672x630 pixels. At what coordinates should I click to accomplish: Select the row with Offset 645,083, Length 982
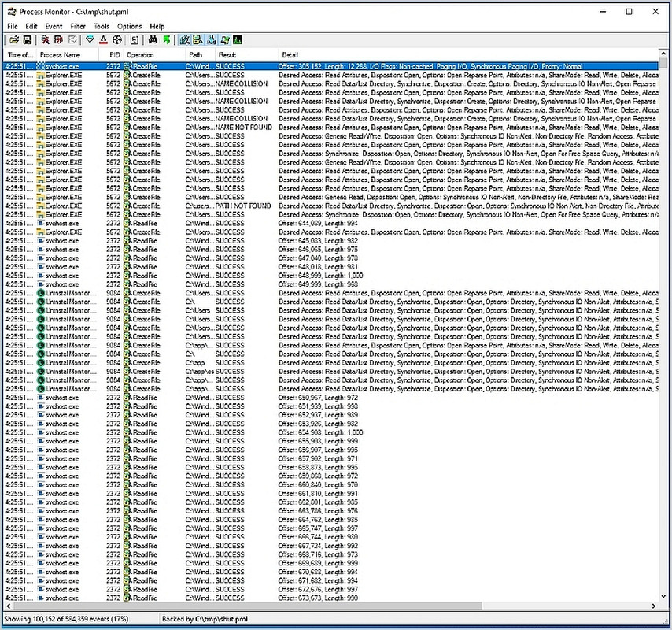(x=330, y=241)
